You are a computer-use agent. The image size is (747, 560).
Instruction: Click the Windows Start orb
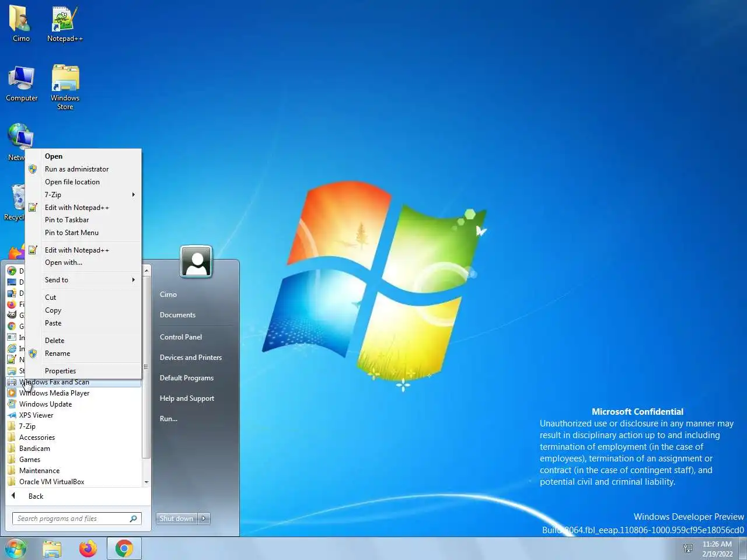pyautogui.click(x=16, y=548)
